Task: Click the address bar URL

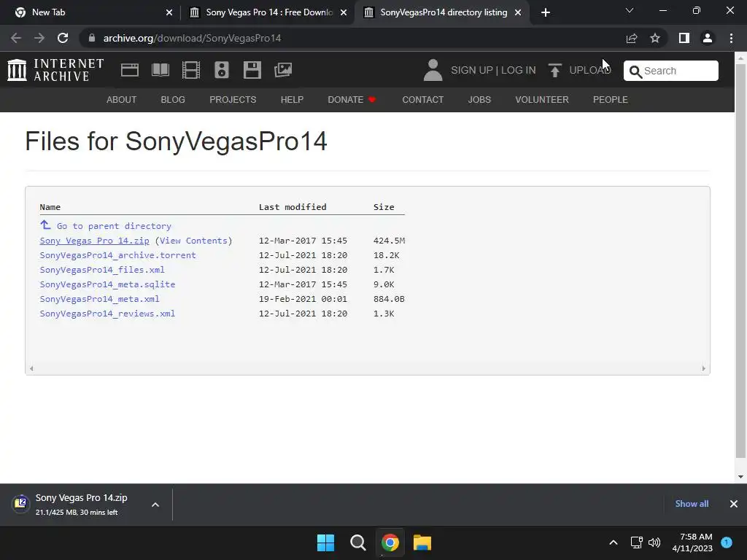Action: click(x=192, y=38)
